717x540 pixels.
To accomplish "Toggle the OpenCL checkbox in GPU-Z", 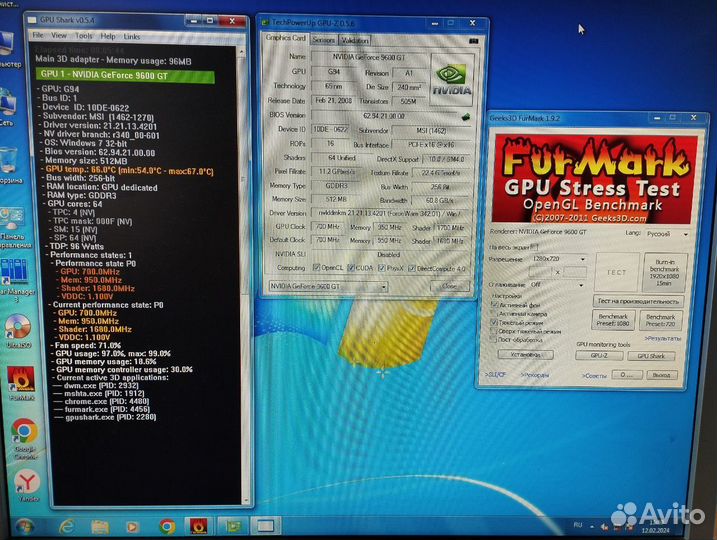I will click(x=318, y=268).
